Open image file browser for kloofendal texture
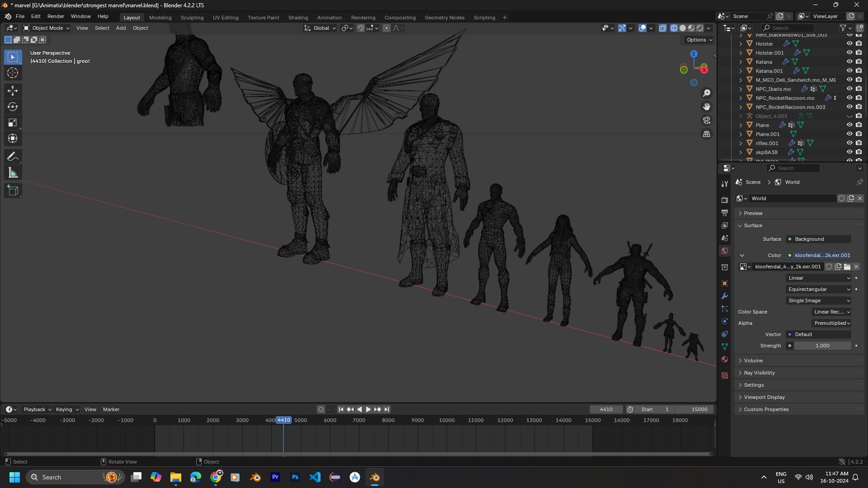Viewport: 868px width, 488px height. tap(847, 267)
